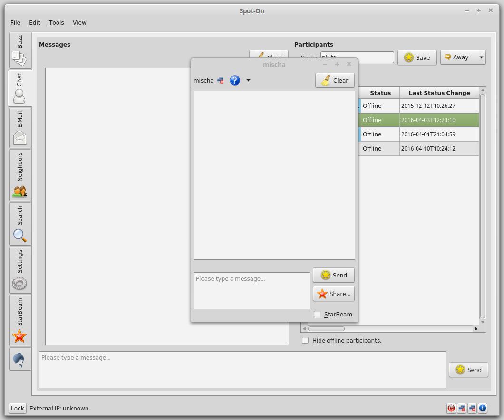Image resolution: width=504 pixels, height=420 pixels.
Task: Enable the StarBeam checkbox
Action: [x=317, y=314]
